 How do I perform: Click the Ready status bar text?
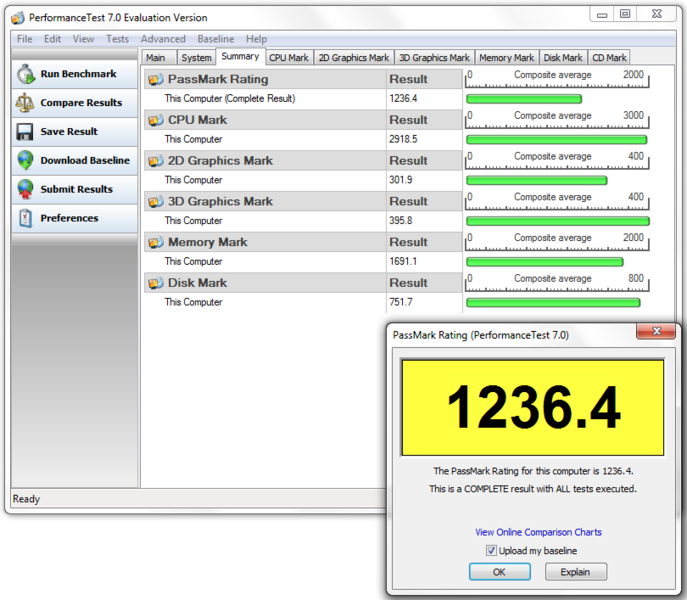26,499
